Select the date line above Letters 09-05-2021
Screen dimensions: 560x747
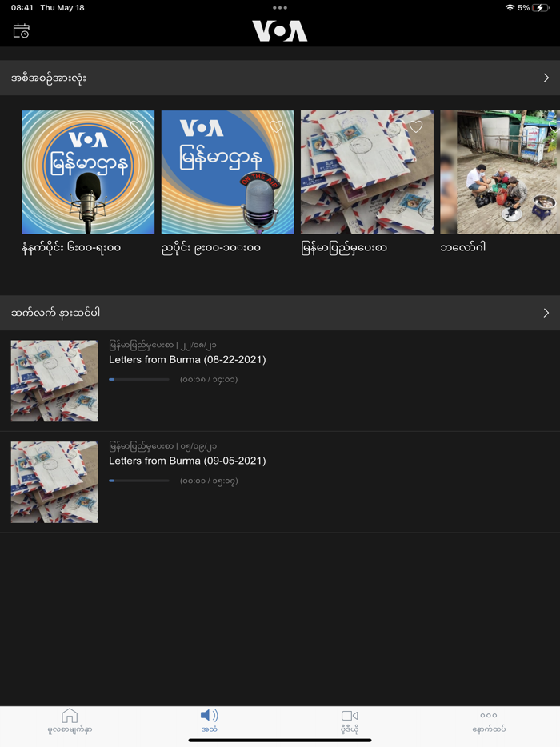162,446
